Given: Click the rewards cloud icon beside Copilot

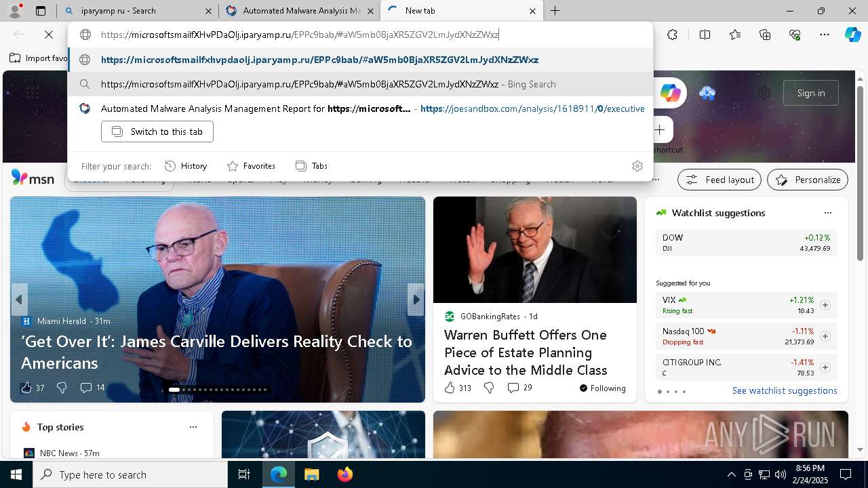Looking at the screenshot, I should click(707, 93).
